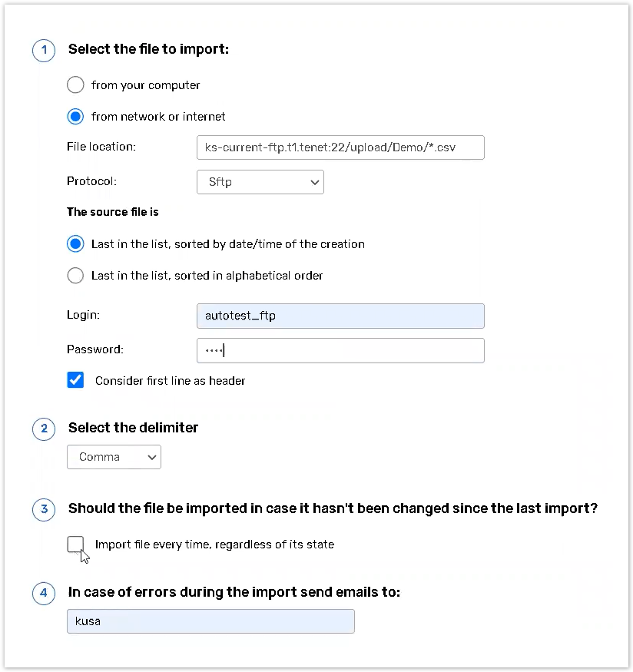Screen dimensions: 633x672
Task: Click the 'File location:' label text
Action: [x=101, y=147]
